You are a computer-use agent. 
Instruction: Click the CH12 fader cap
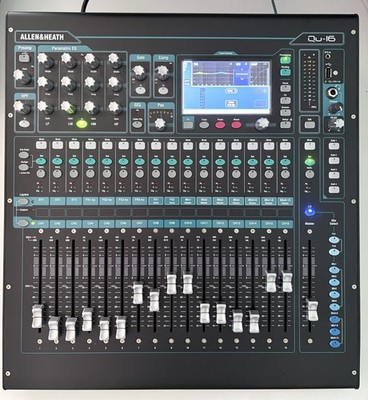coord(221,313)
